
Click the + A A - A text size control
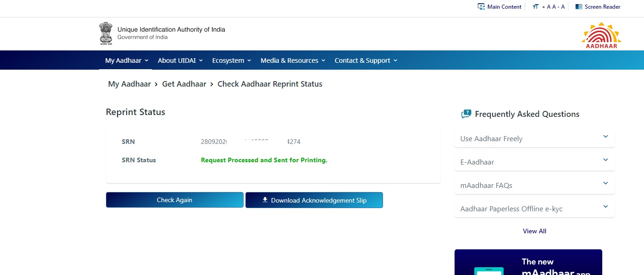553,7
